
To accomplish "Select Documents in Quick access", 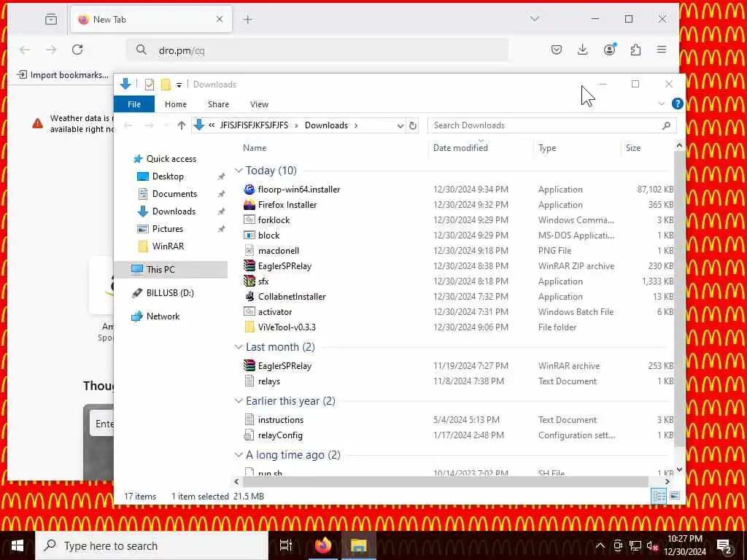I will [x=174, y=194].
